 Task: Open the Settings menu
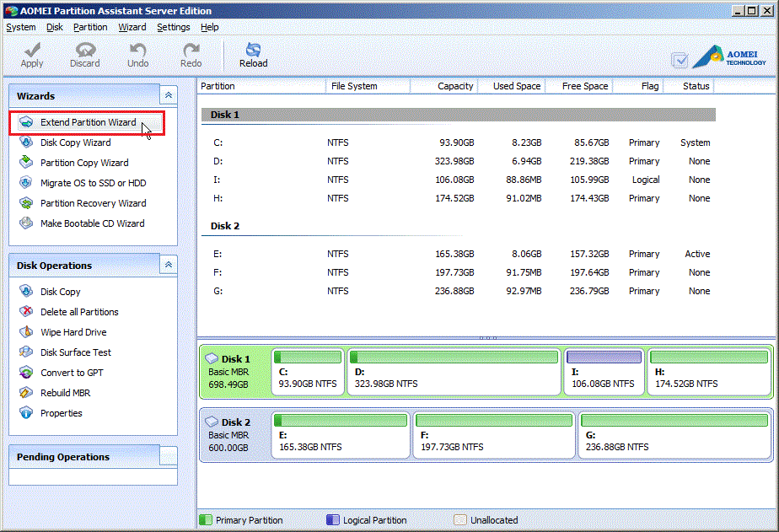[174, 27]
